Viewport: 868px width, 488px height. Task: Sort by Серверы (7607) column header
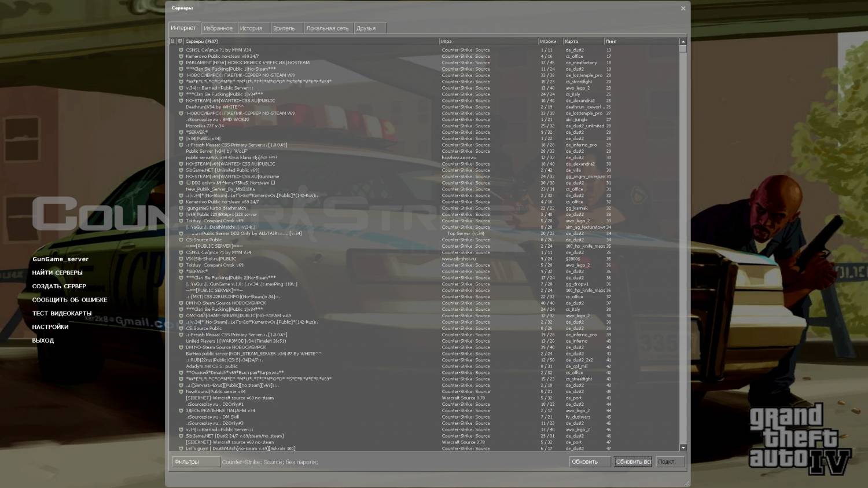pos(311,41)
